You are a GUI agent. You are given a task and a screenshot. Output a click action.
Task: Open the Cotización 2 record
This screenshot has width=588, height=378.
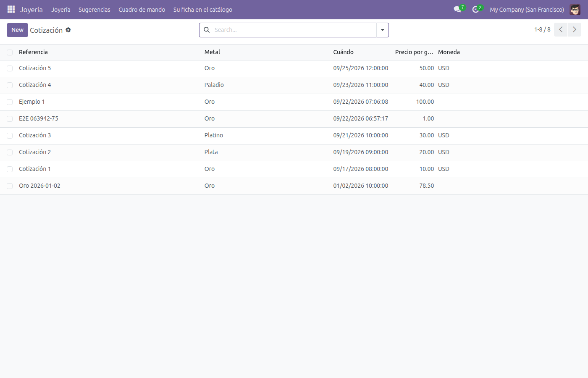click(35, 152)
